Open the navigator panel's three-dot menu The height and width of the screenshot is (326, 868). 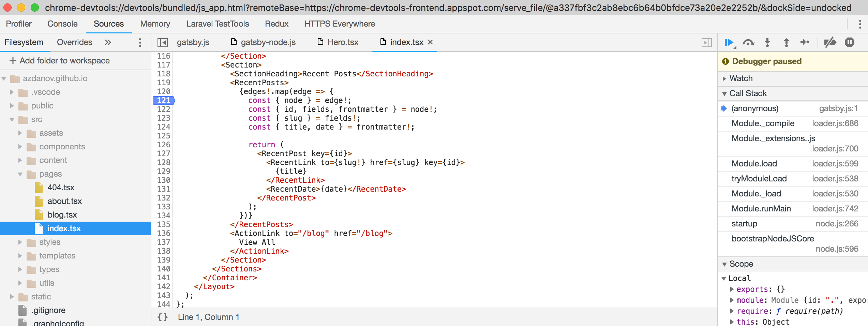[139, 42]
